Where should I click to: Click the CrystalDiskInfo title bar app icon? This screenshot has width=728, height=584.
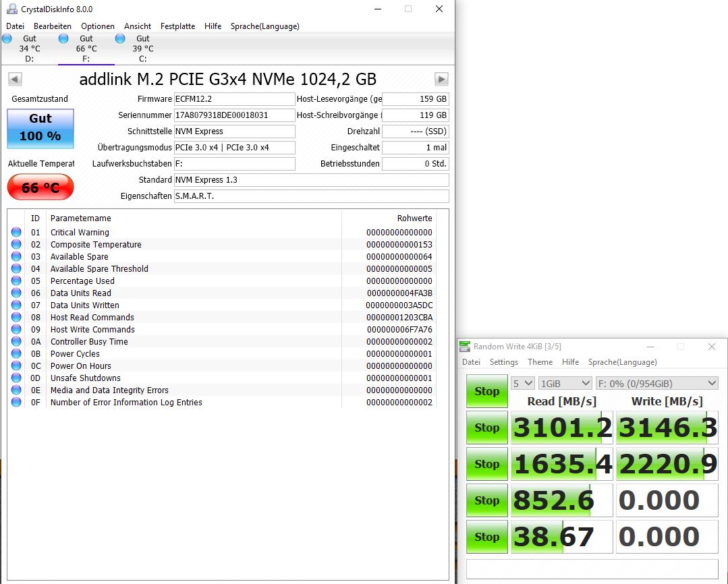pos(12,9)
